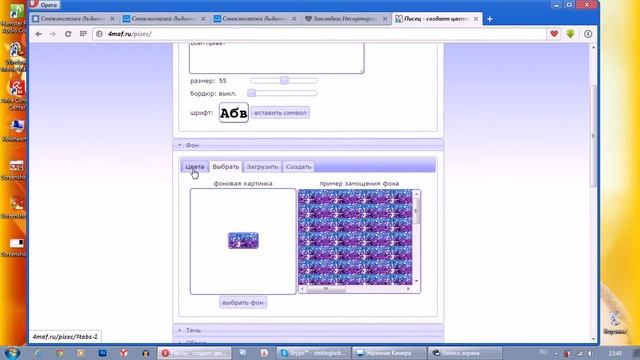This screenshot has height=360, width=640.
Task: Select the Выбрать tab
Action: click(225, 167)
